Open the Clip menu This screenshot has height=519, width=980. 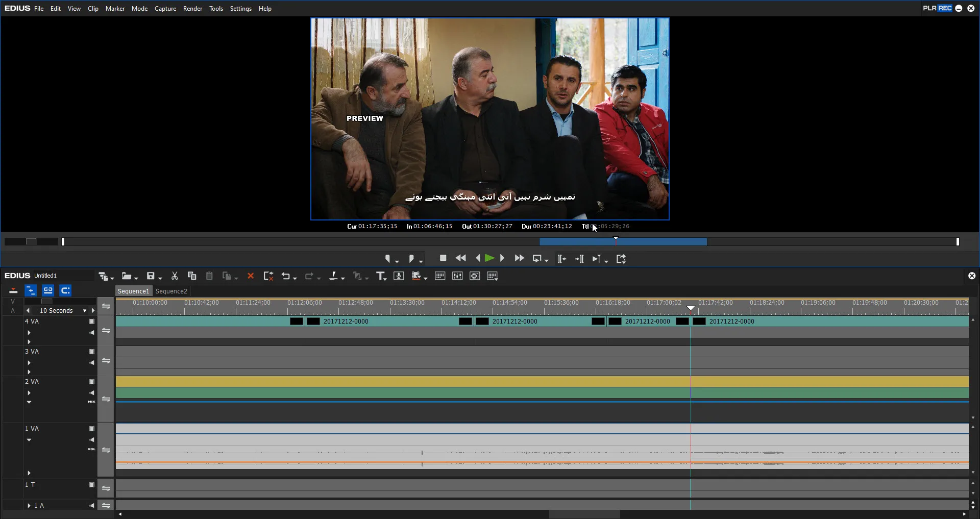coord(93,9)
